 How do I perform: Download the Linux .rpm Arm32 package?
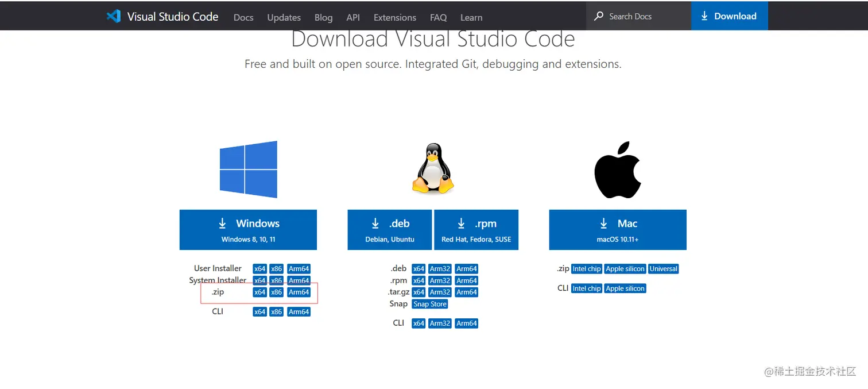pos(440,280)
